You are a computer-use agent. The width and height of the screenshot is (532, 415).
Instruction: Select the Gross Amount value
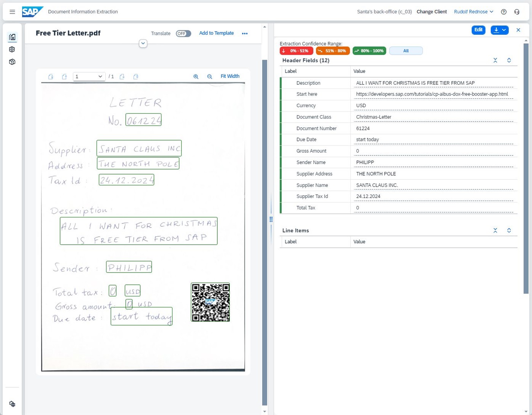coord(434,151)
